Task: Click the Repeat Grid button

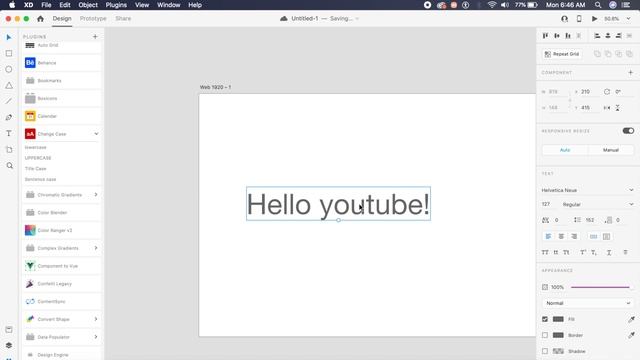Action: click(x=562, y=54)
